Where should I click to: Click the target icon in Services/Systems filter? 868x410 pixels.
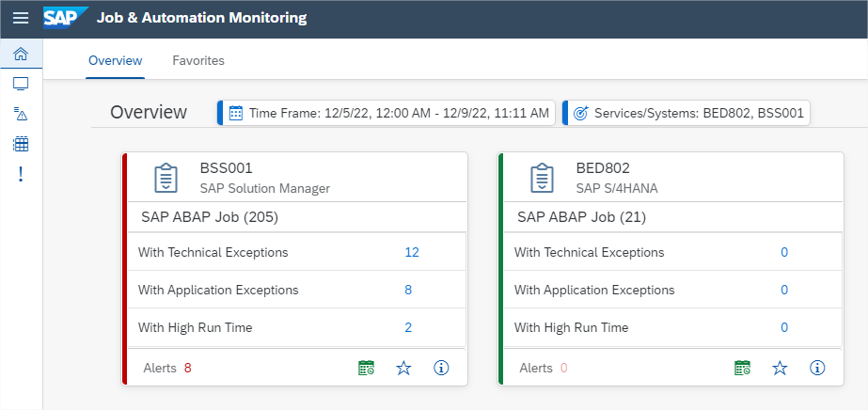tap(580, 114)
